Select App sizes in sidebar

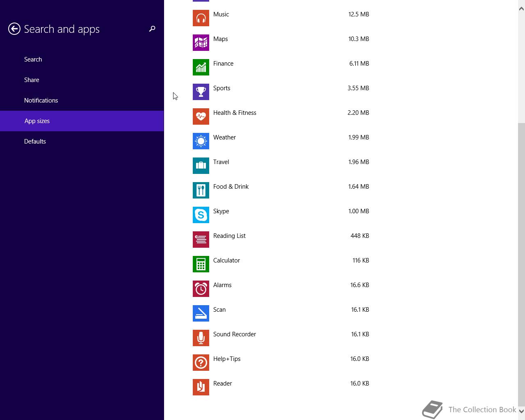pyautogui.click(x=82, y=121)
